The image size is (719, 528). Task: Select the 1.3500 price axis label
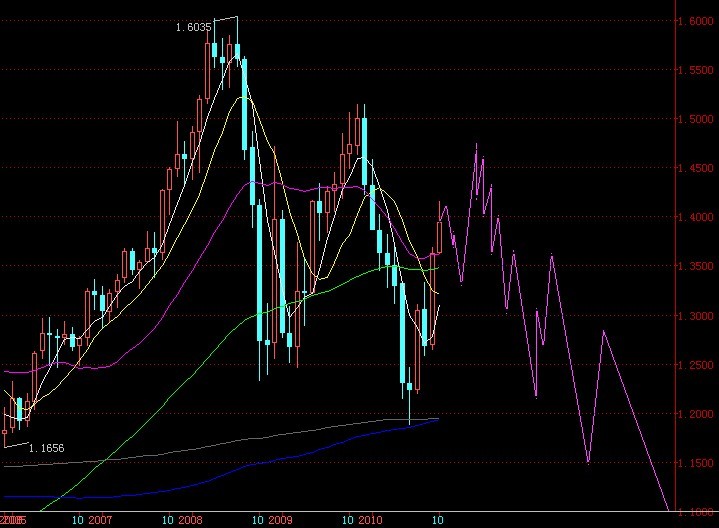coord(696,267)
